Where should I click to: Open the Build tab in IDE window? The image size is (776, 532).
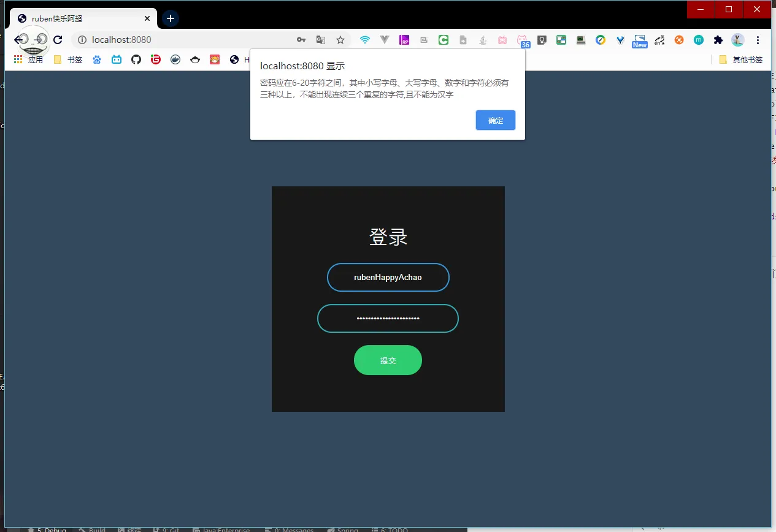click(x=92, y=530)
